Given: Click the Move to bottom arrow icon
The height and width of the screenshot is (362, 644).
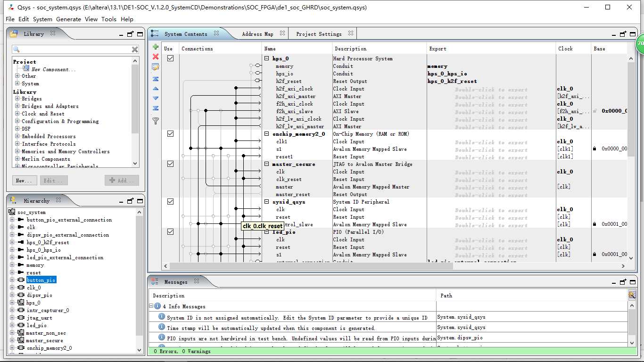Looking at the screenshot, I should point(156,108).
